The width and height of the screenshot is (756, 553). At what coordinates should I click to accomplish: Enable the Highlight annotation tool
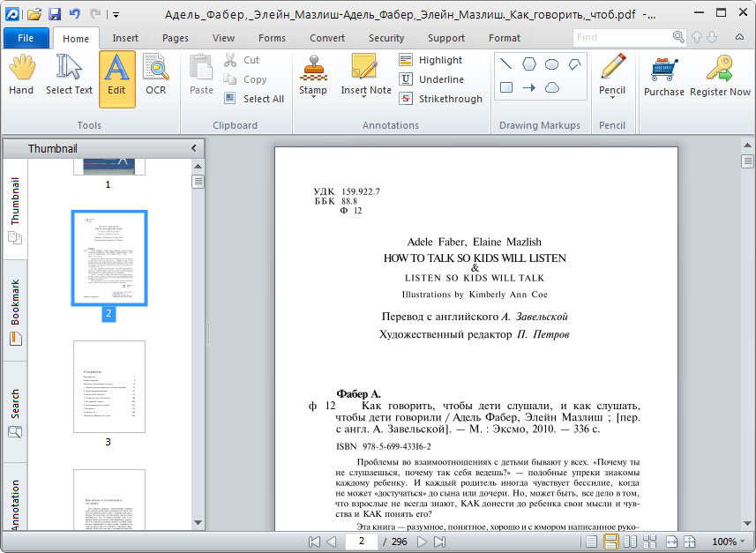(431, 60)
